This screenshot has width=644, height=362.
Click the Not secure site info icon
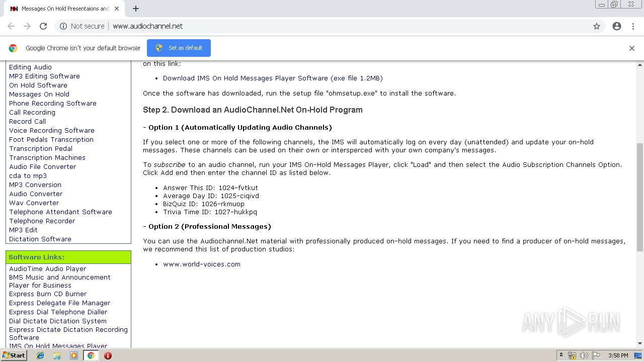tap(63, 26)
